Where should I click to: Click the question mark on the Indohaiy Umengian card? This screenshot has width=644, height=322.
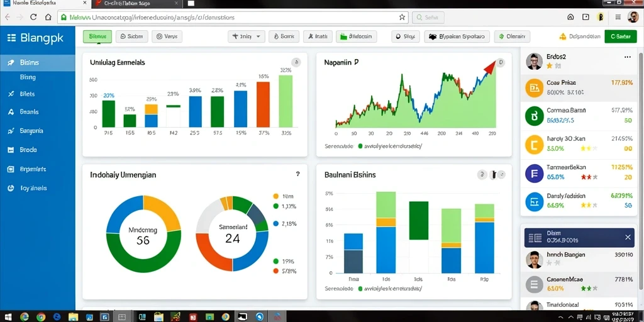(297, 174)
